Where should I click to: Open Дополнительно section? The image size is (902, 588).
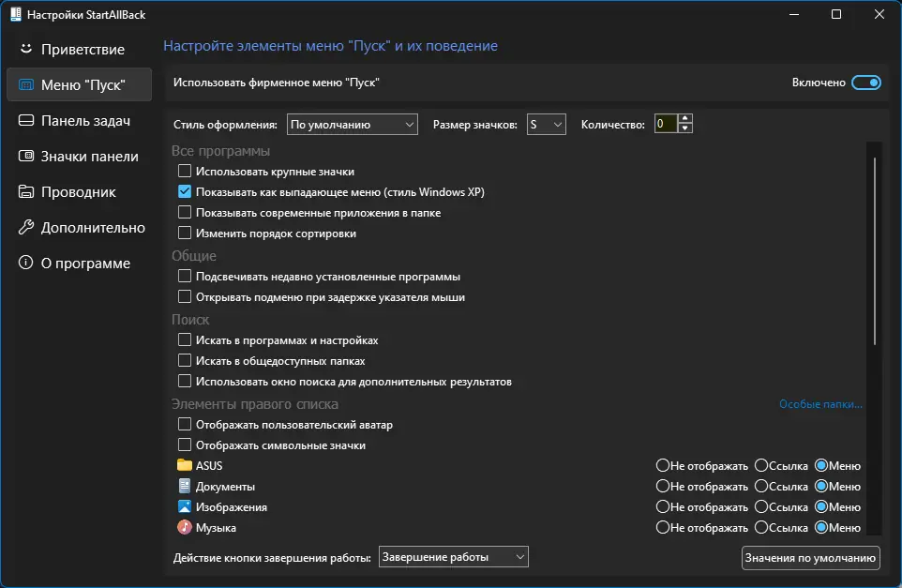click(80, 227)
